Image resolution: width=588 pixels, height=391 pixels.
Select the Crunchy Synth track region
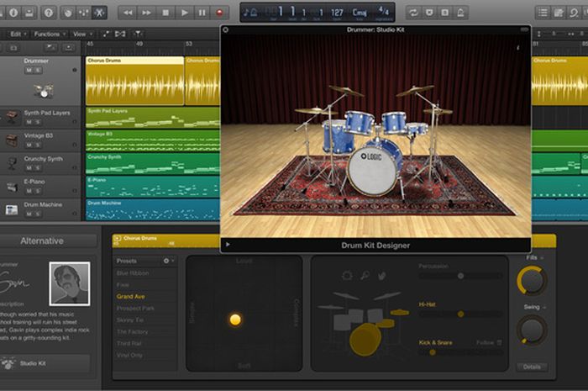(153, 164)
